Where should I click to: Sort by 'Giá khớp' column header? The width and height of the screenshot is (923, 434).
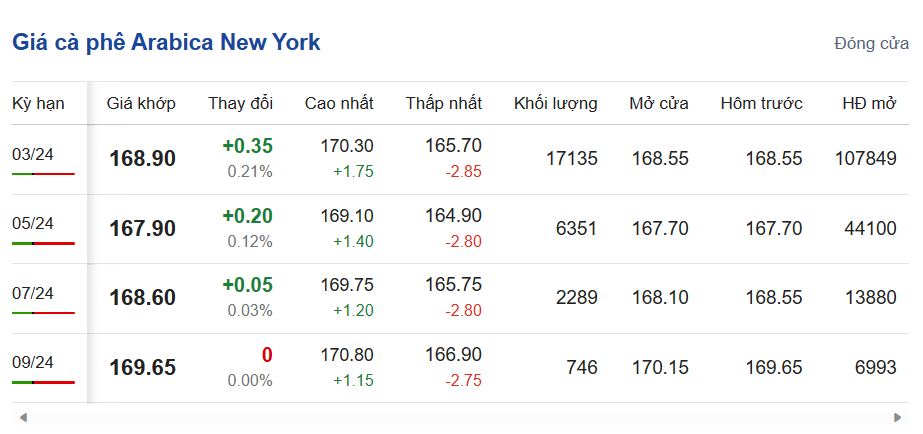tap(141, 103)
